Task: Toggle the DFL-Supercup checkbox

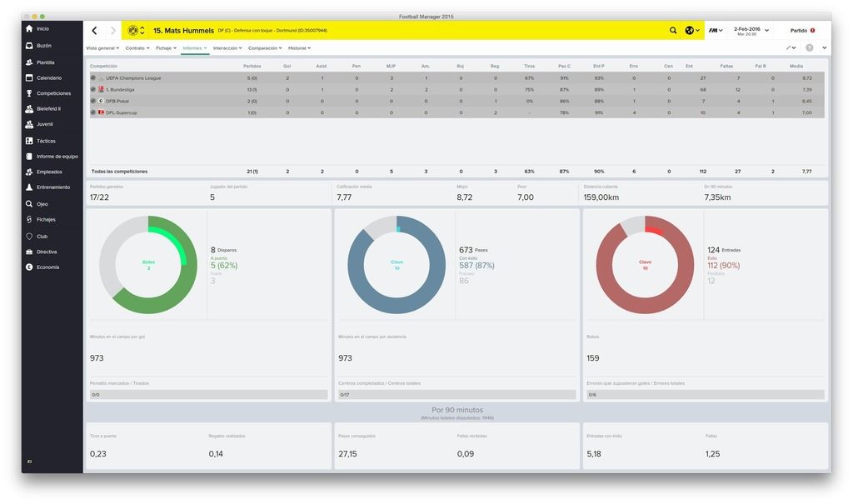Action: click(x=93, y=112)
